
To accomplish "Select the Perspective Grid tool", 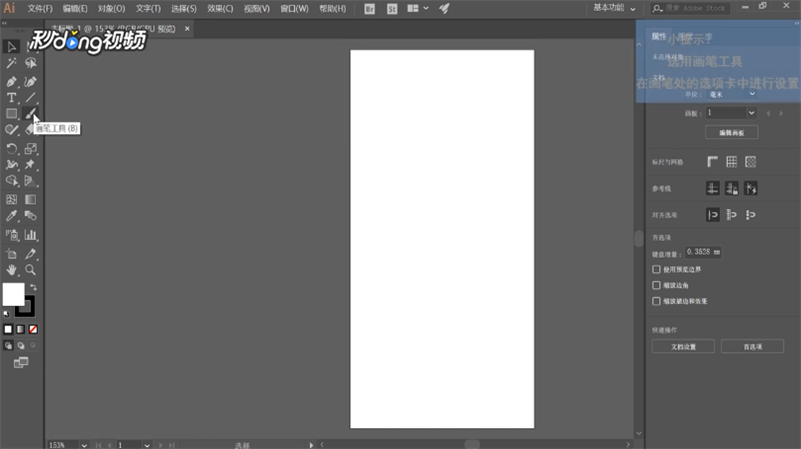I will [31, 181].
